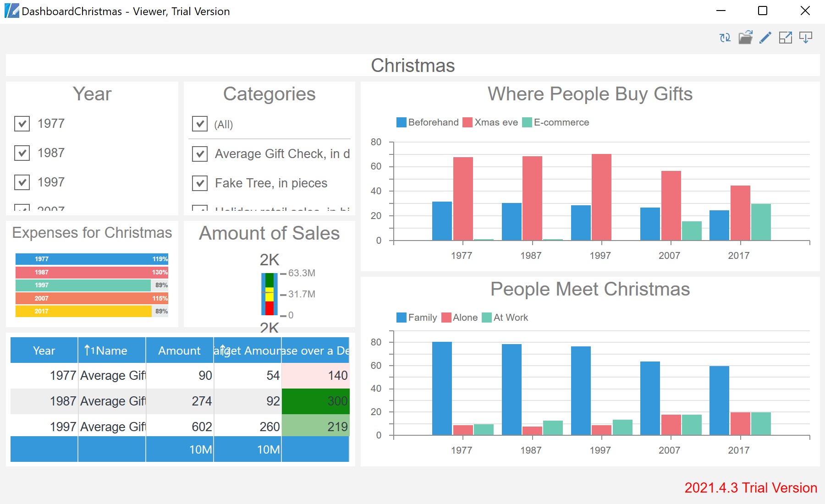Click the Target Amount column sort arrow
The height and width of the screenshot is (504, 825).
tap(223, 350)
